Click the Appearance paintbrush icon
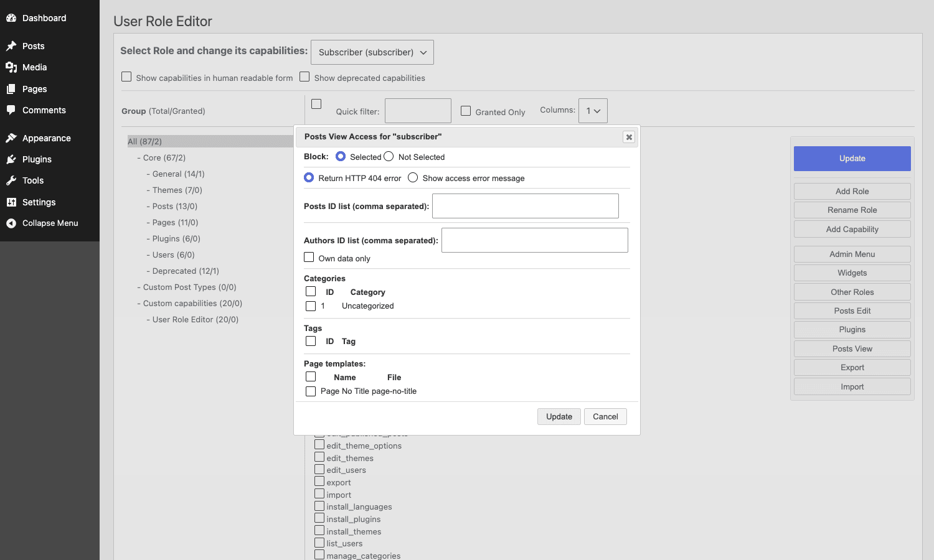Viewport: 934px width, 560px height. [x=11, y=138]
